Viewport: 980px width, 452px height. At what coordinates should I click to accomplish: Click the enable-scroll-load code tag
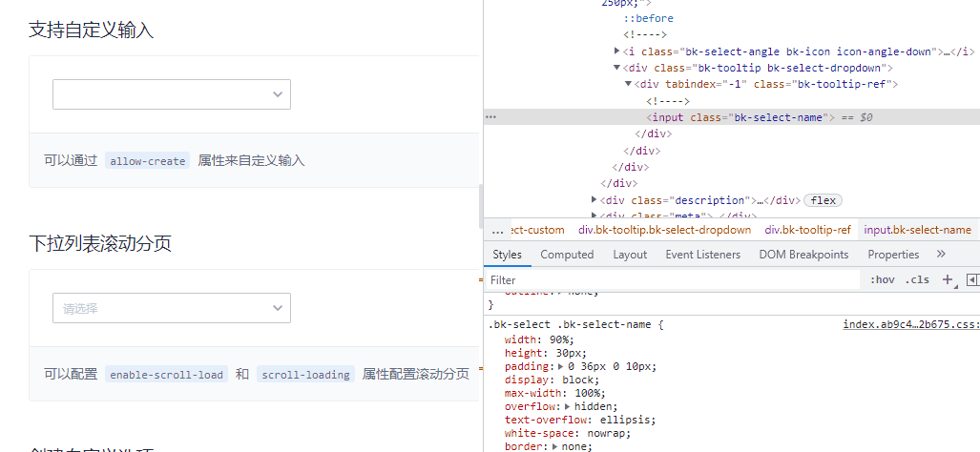[x=166, y=375]
